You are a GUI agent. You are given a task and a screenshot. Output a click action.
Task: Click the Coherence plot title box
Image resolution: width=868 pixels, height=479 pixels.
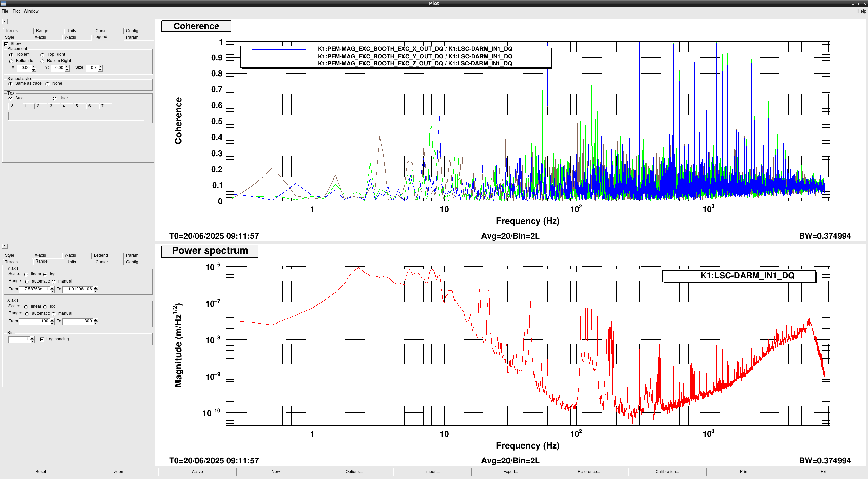coord(196,26)
